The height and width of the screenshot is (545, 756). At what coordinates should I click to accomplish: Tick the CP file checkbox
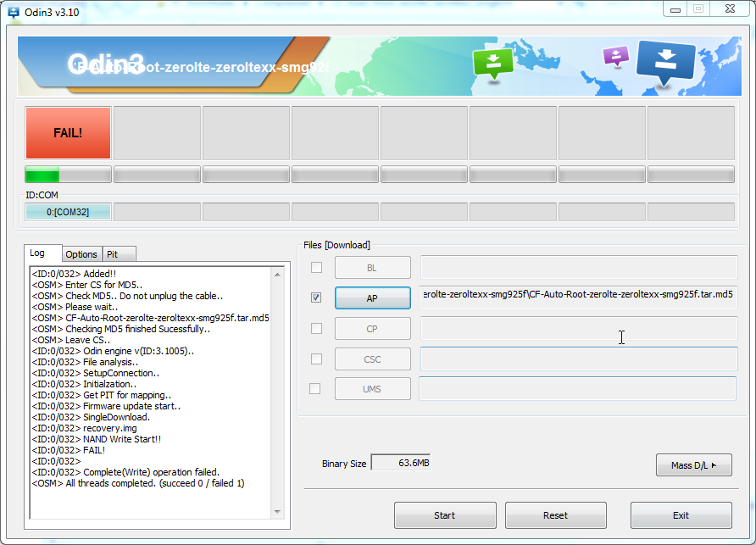tap(316, 329)
